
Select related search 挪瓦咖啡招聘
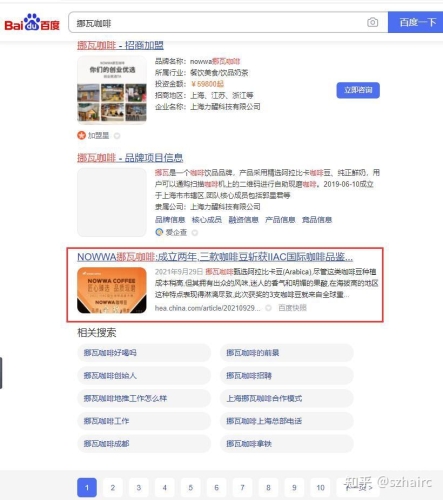pyautogui.click(x=287, y=376)
